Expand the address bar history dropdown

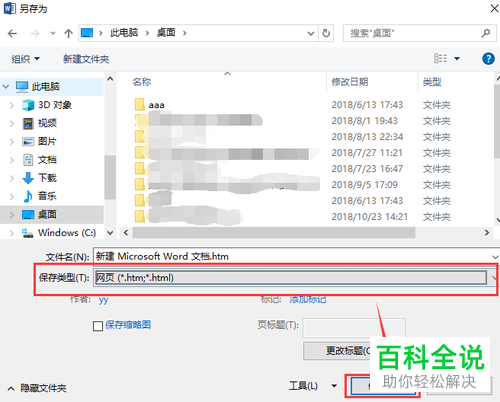[311, 33]
